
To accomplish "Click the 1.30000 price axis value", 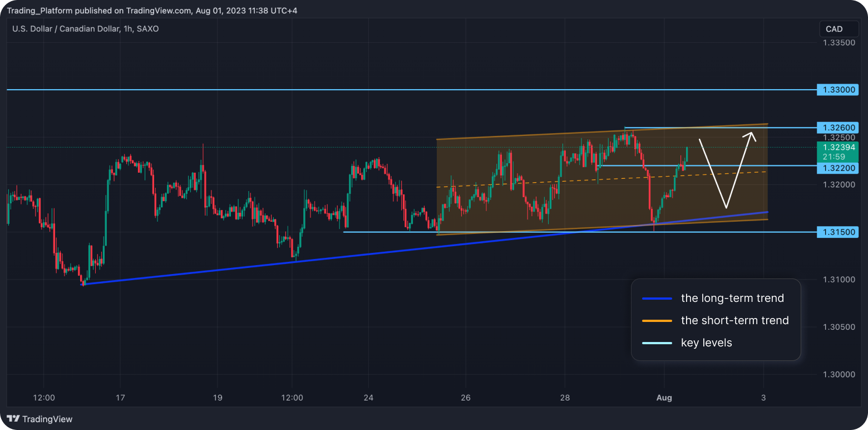I will click(x=840, y=374).
